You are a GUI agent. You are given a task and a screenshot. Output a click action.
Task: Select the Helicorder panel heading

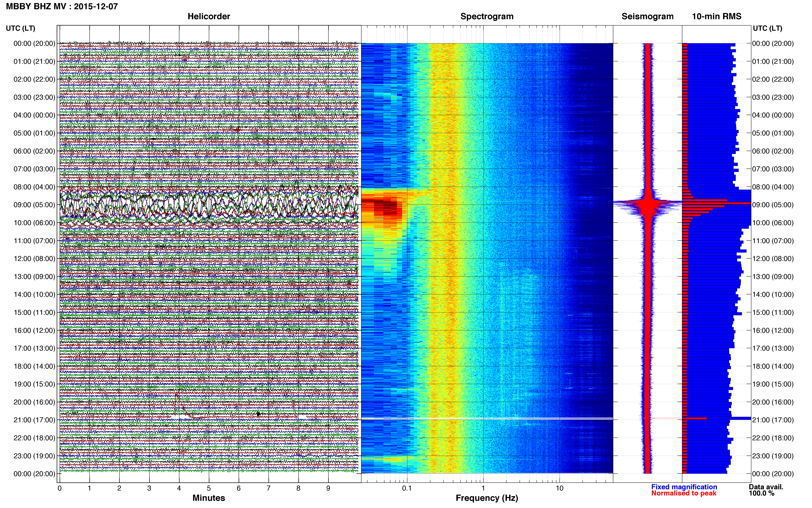coord(209,16)
